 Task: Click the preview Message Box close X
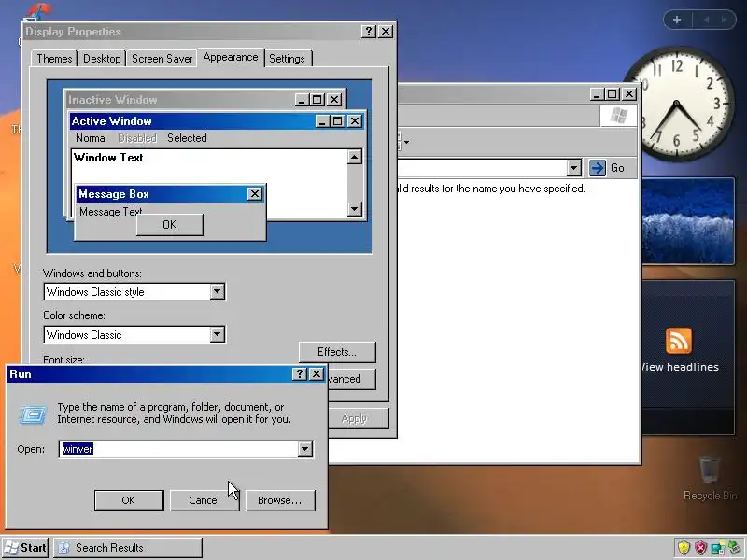(254, 194)
